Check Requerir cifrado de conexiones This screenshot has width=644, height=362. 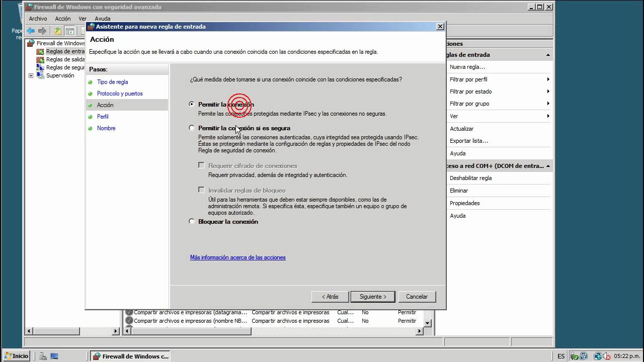pyautogui.click(x=201, y=165)
